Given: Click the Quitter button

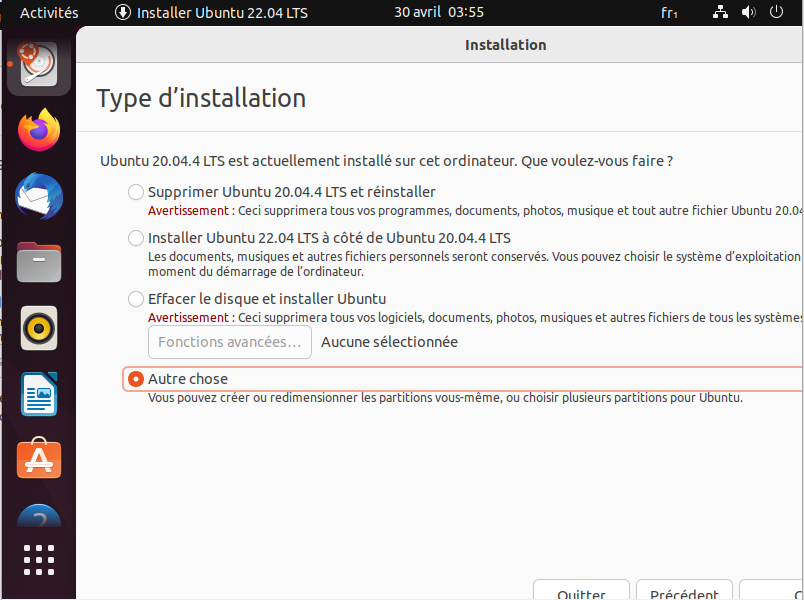Looking at the screenshot, I should click(x=581, y=590).
